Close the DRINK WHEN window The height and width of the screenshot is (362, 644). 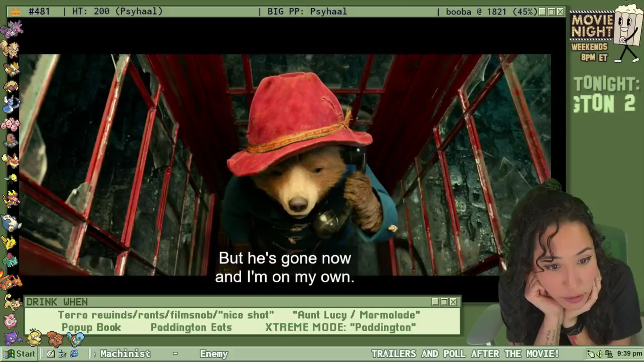(453, 302)
